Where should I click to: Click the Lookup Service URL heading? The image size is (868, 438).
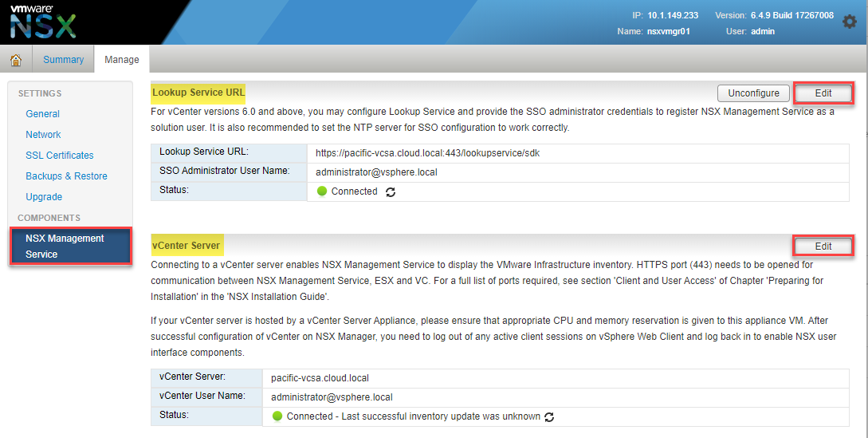pyautogui.click(x=198, y=93)
